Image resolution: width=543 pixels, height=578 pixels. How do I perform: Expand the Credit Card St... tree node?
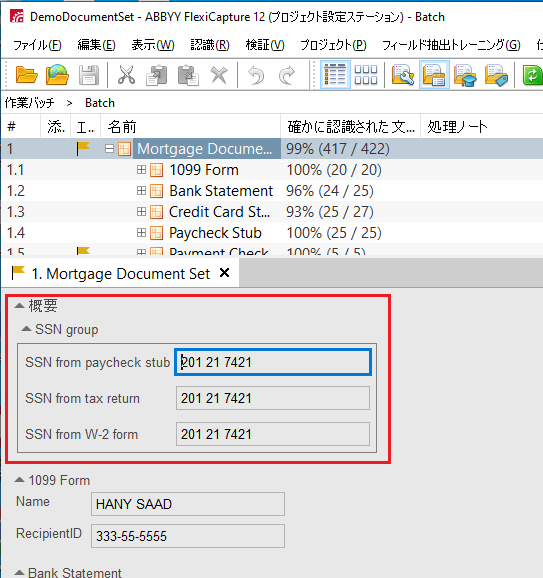point(141,212)
